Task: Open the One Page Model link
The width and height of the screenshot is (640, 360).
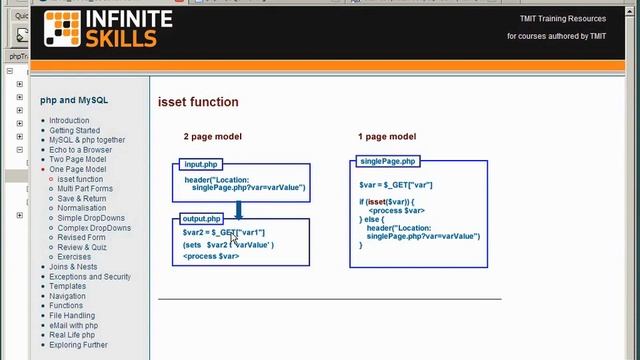Action: [x=78, y=169]
